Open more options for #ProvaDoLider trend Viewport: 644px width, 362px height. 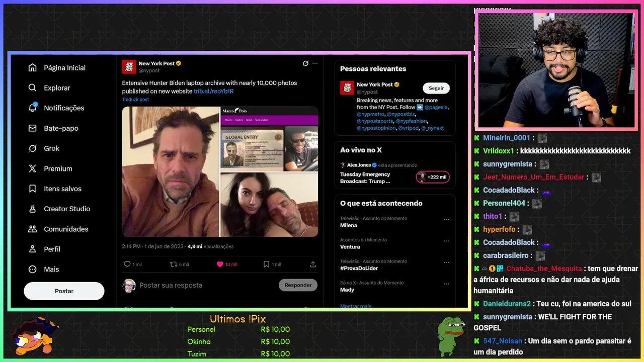pyautogui.click(x=446, y=262)
